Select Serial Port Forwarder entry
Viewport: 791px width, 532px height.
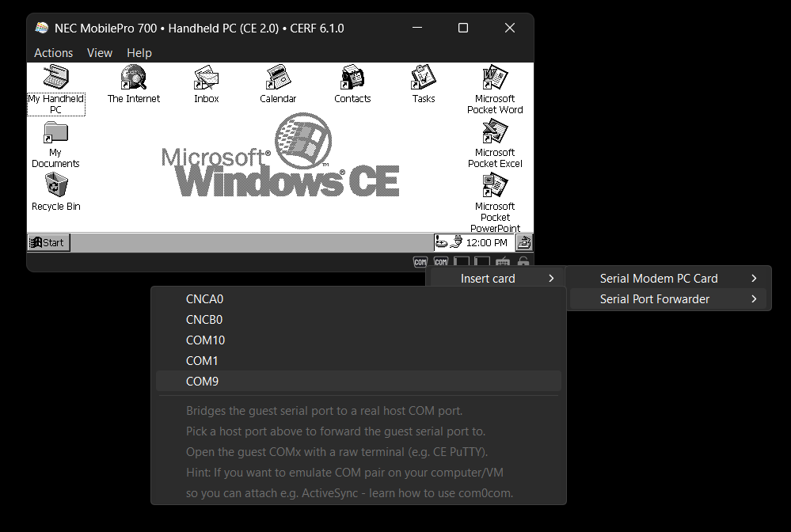pos(668,299)
